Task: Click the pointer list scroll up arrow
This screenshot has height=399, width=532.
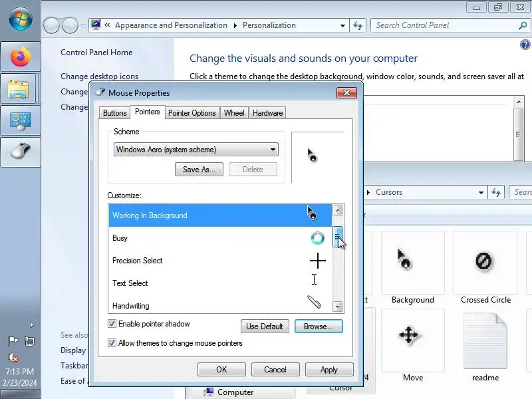Action: point(337,210)
